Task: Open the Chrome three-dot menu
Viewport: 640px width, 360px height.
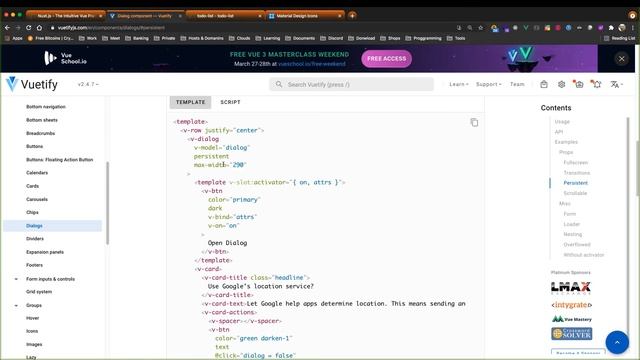Action: (x=633, y=28)
